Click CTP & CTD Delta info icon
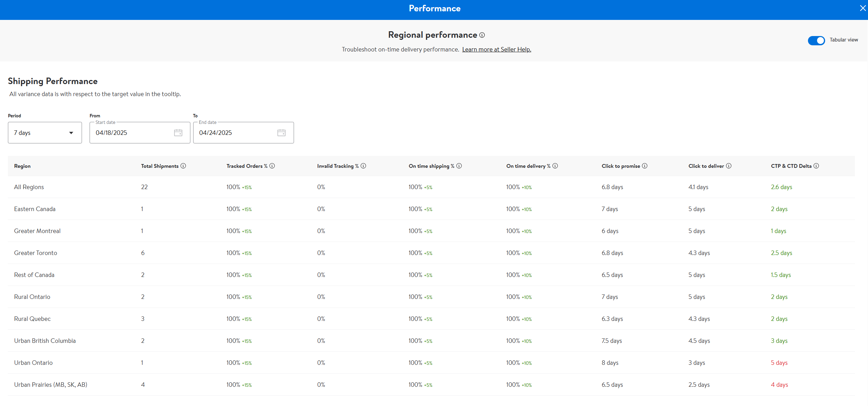Image resolution: width=868 pixels, height=406 pixels. (816, 166)
